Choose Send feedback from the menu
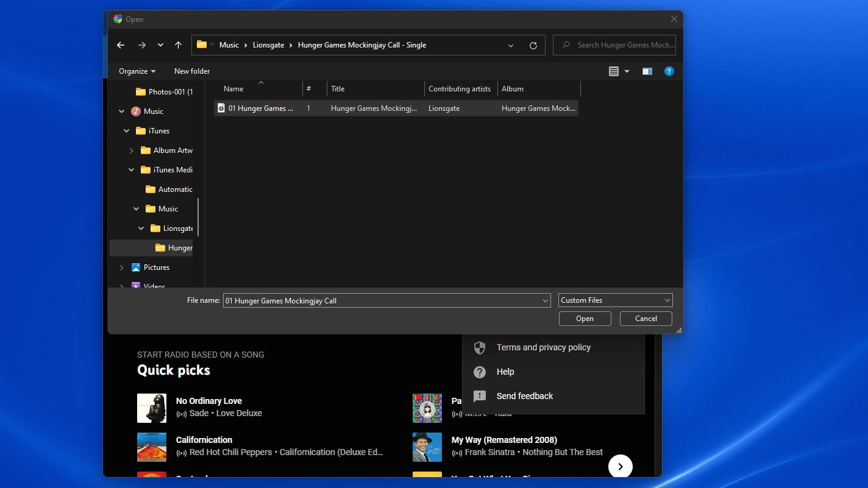This screenshot has height=488, width=868. [524, 396]
